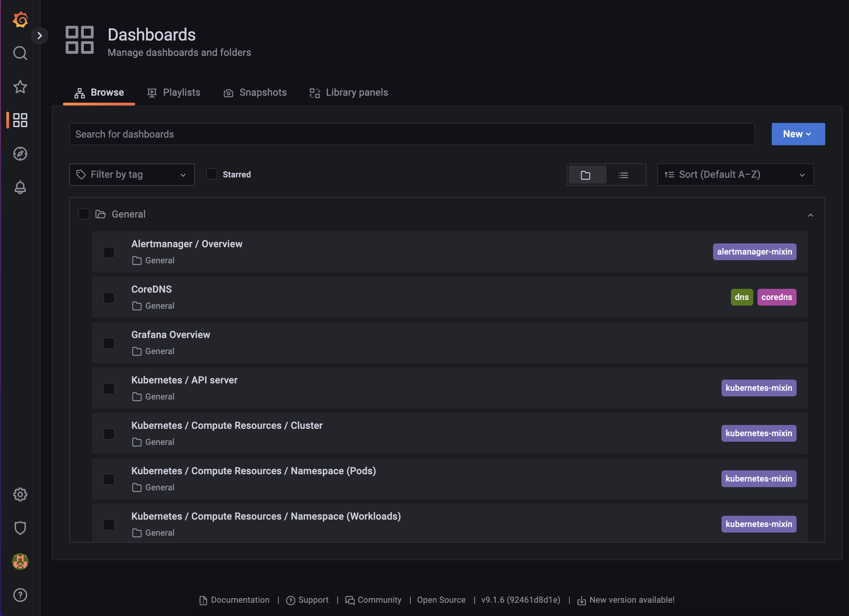The height and width of the screenshot is (616, 849).
Task: Click the Help question mark icon
Action: 20,595
